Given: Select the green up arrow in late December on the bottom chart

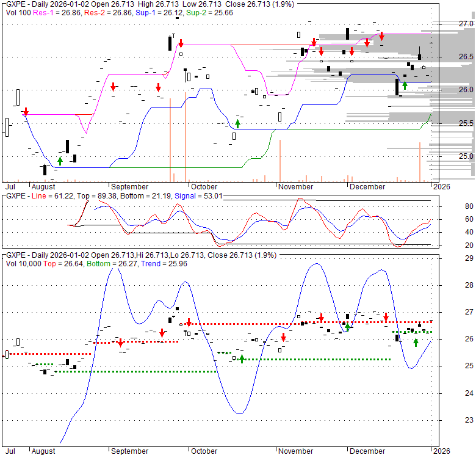Looking at the screenshot, I should (416, 343).
